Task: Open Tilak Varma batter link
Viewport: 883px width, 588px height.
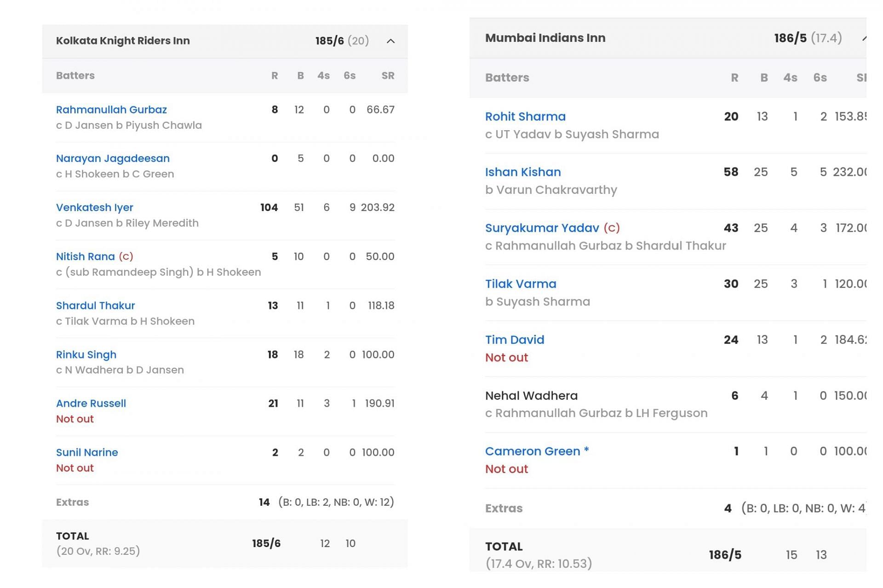Action: [521, 284]
